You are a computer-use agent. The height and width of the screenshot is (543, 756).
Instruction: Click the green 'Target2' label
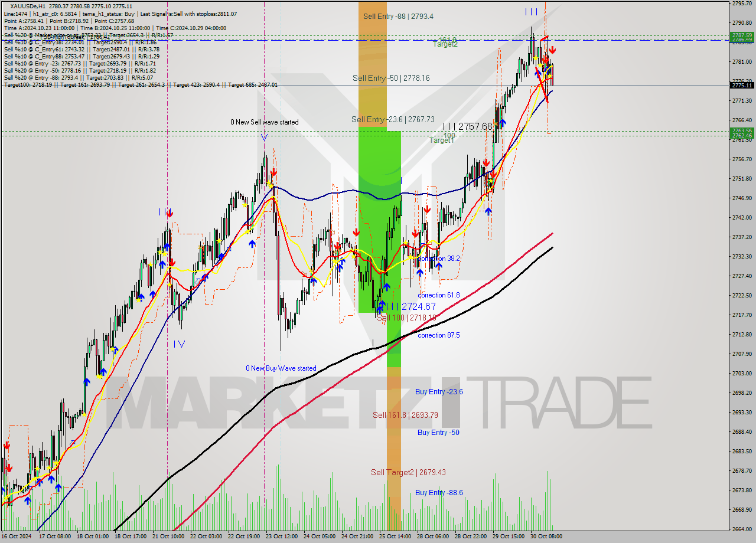(445, 44)
